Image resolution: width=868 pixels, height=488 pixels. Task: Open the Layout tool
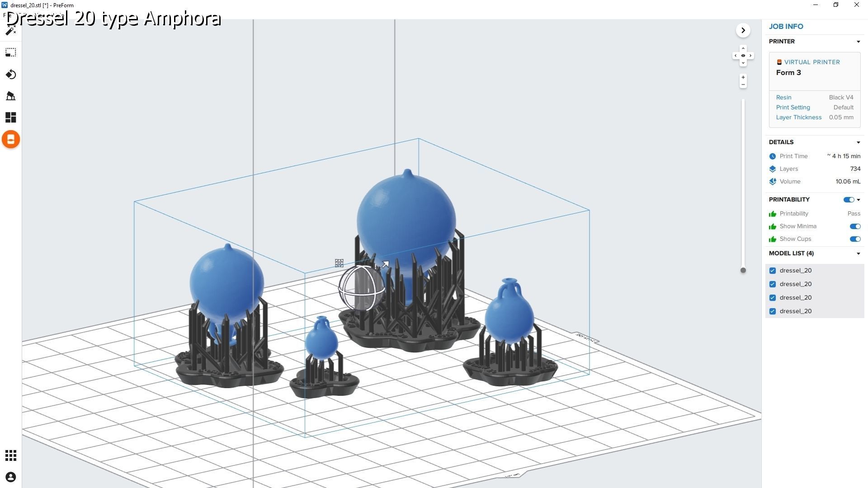tap(11, 117)
